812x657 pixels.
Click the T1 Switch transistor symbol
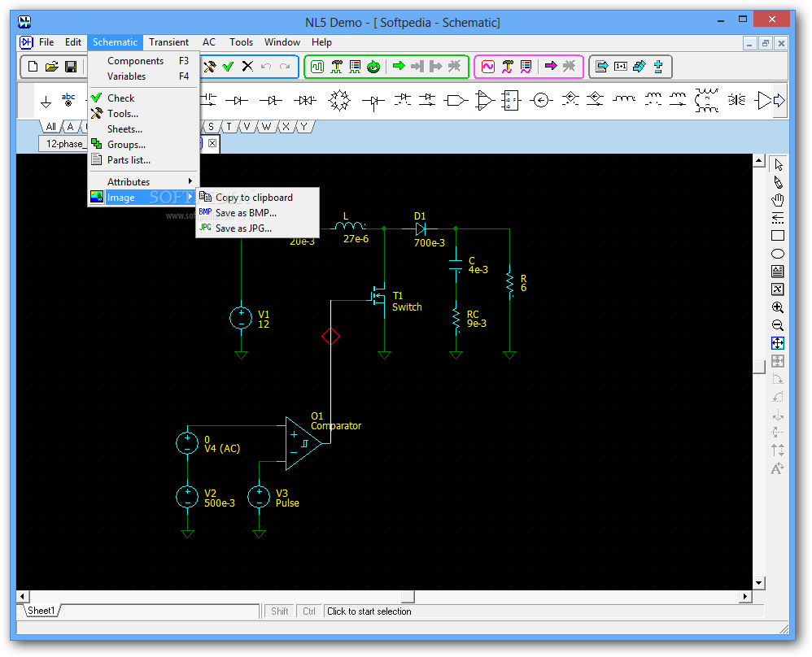point(378,297)
